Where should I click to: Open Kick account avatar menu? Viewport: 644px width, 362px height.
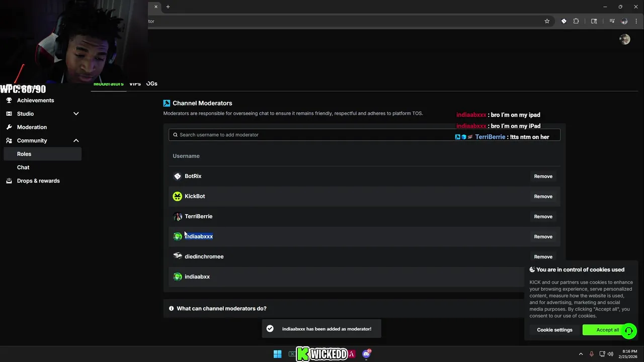625,39
